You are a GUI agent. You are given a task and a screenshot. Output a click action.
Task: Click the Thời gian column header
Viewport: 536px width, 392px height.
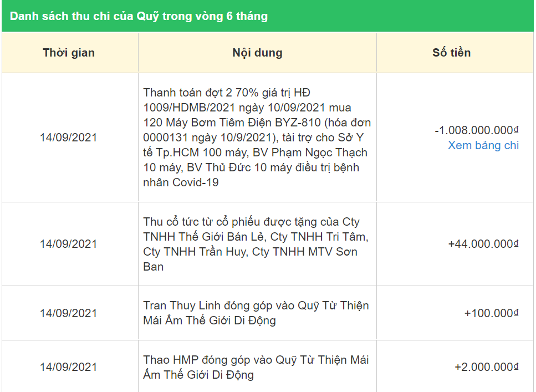click(69, 53)
